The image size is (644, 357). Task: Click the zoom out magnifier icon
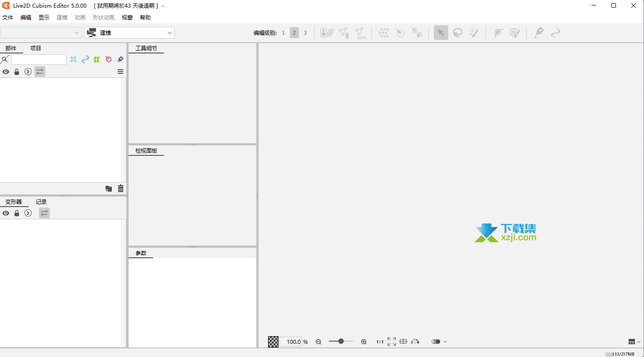(318, 342)
